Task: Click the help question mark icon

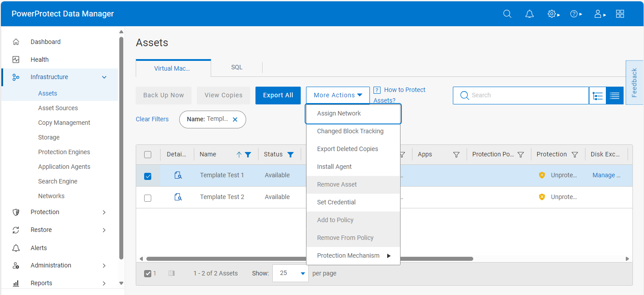Action: pyautogui.click(x=574, y=13)
